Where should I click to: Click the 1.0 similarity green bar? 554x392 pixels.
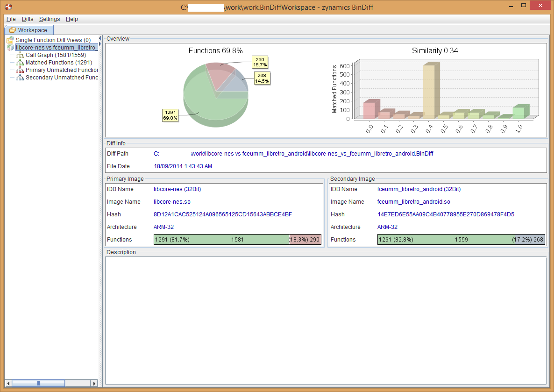pyautogui.click(x=519, y=112)
